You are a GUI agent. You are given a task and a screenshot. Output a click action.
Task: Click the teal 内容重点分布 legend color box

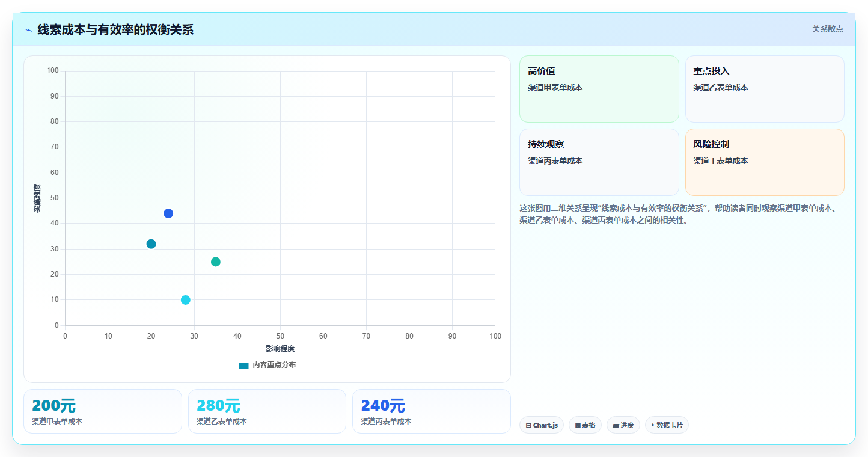[243, 365]
